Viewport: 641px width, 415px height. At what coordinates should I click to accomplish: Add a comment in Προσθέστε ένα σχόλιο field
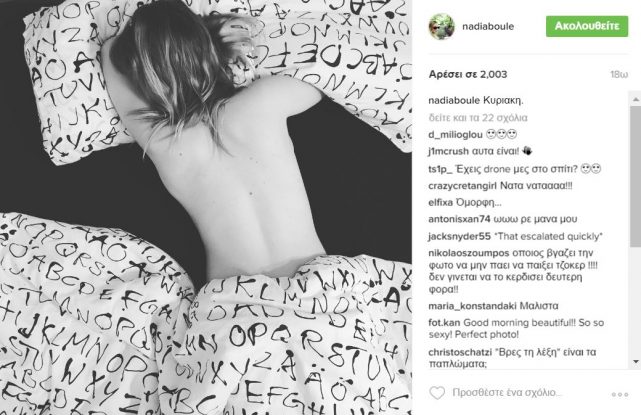point(507,393)
